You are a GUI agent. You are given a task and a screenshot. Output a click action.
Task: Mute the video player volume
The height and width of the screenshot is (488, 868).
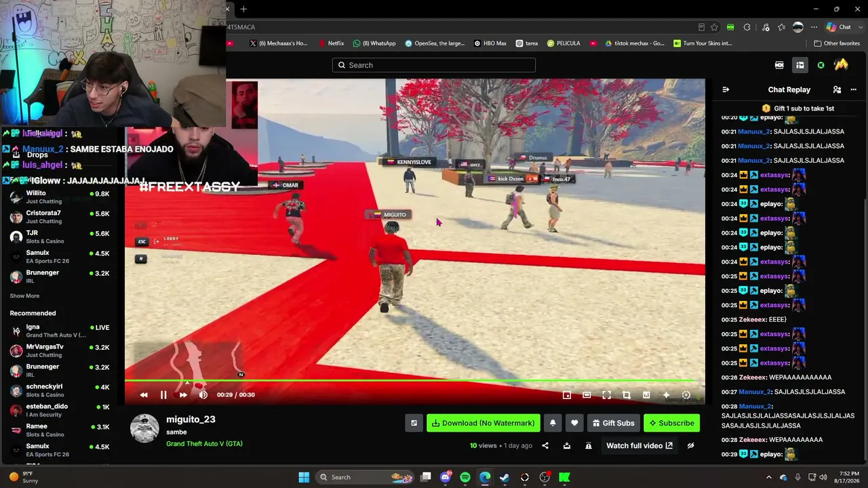click(203, 394)
